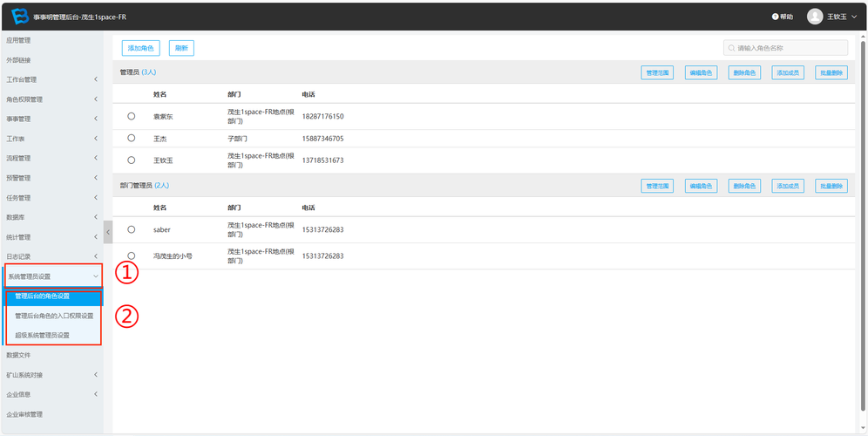Focus the 请输入角色名称 search field
868x436 pixels.
coord(789,49)
